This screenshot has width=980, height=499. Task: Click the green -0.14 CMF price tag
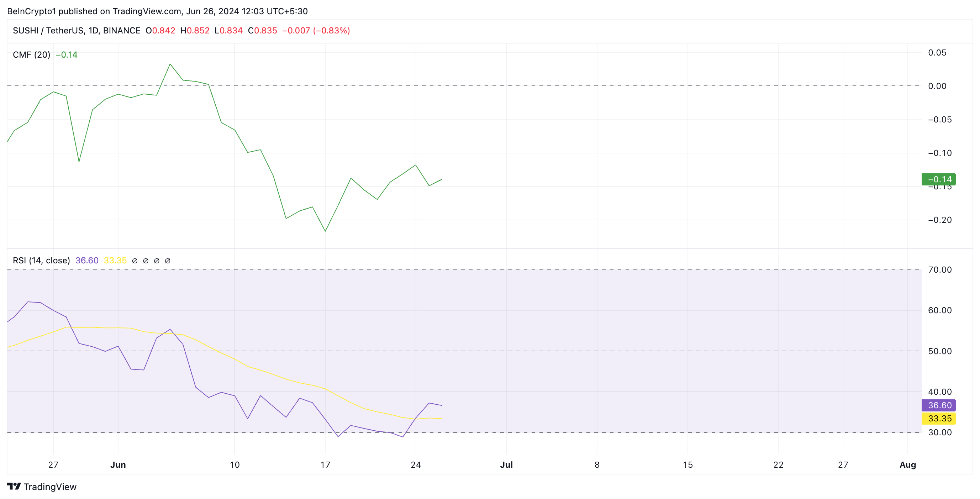click(938, 179)
